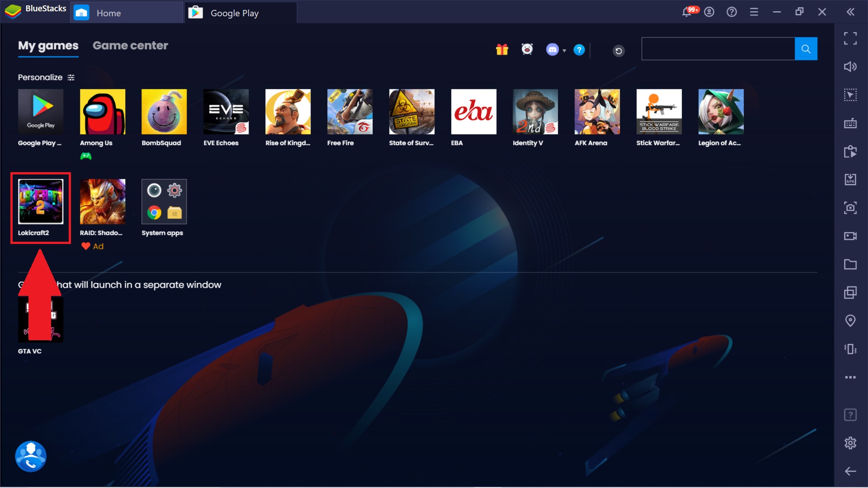Start screen recording icon
868x488 pixels.
(850, 236)
